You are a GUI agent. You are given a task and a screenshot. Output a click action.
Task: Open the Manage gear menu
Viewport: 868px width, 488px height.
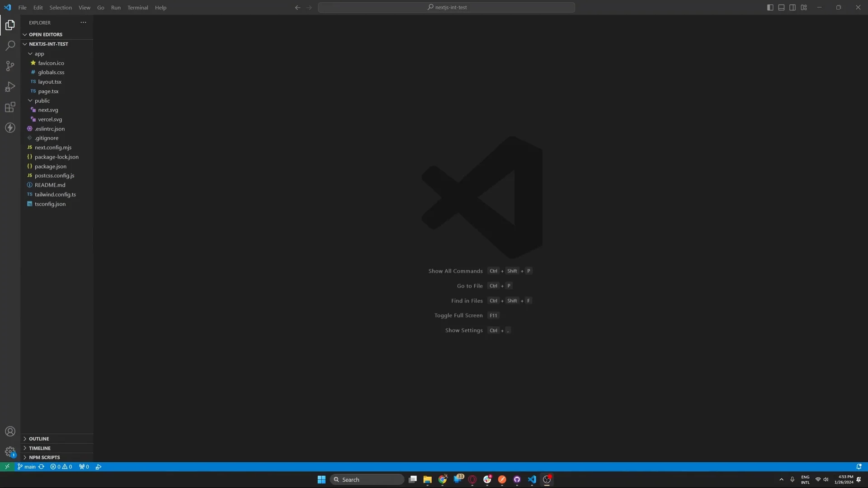[x=10, y=452]
